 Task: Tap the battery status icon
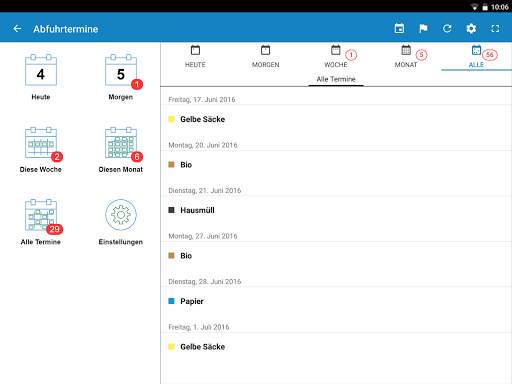485,7
